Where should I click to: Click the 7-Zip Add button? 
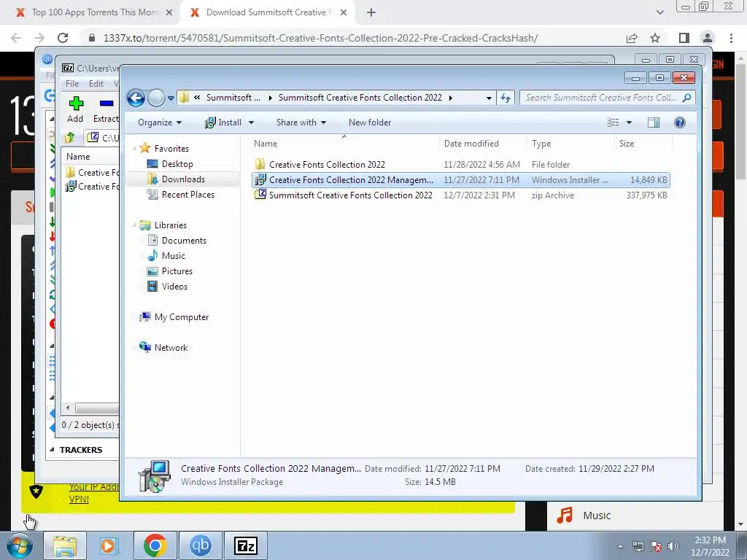tap(75, 109)
